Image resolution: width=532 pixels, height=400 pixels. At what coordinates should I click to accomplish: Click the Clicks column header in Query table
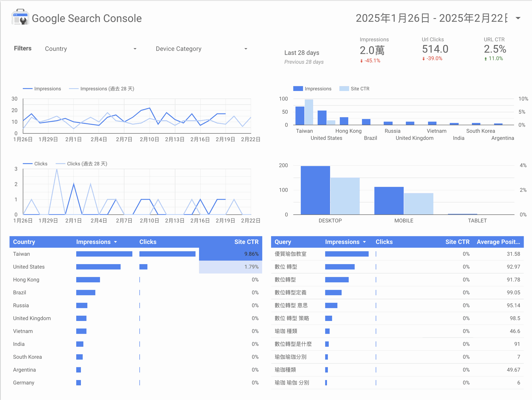click(384, 242)
